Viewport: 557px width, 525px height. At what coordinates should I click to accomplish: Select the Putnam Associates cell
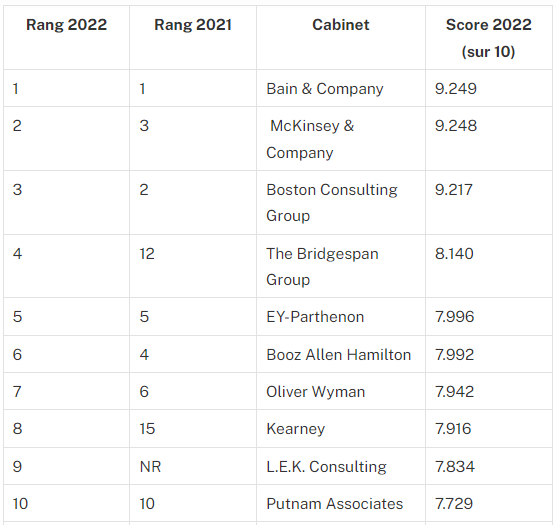[341, 503]
